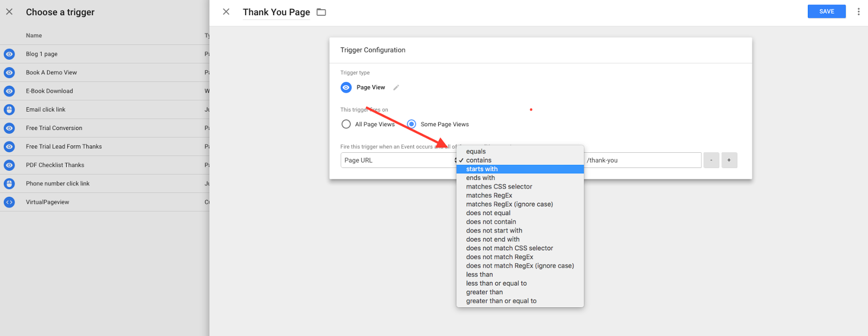
Task: Click the Page View trigger type icon
Action: click(x=346, y=87)
